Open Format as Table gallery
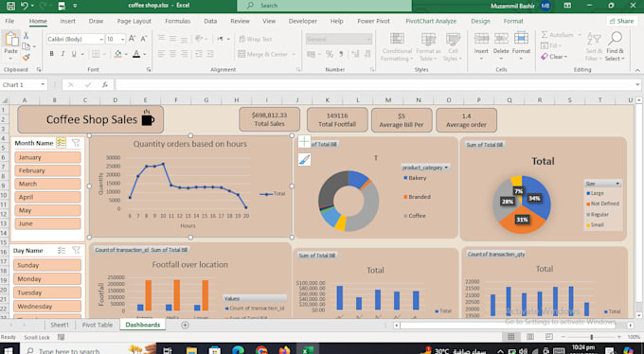This screenshot has width=644, height=354. [428, 46]
